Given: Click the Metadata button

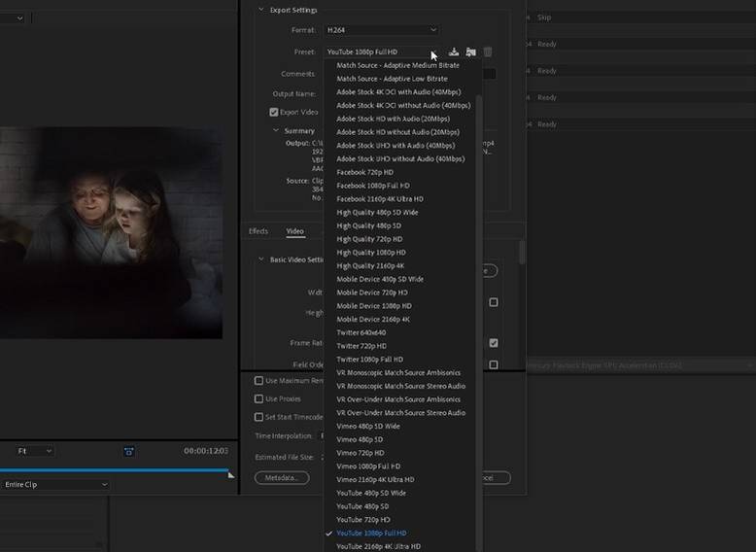Looking at the screenshot, I should coord(282,478).
